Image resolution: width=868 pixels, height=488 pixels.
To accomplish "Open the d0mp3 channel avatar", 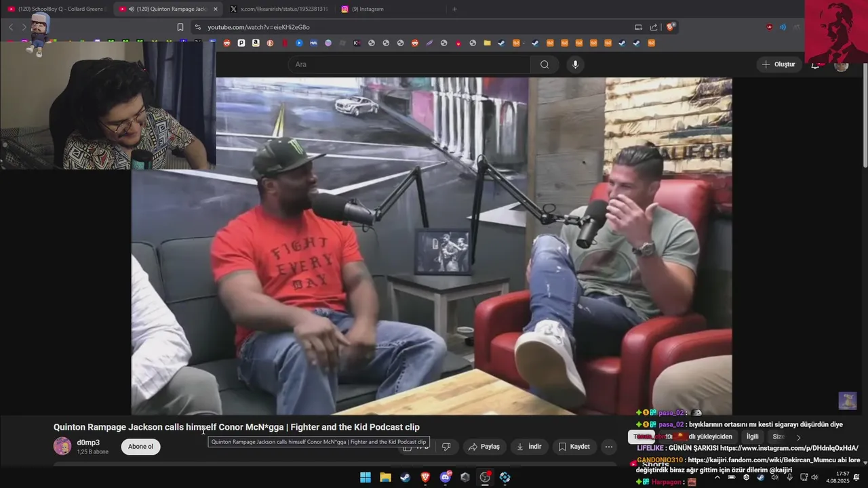I will click(x=62, y=446).
